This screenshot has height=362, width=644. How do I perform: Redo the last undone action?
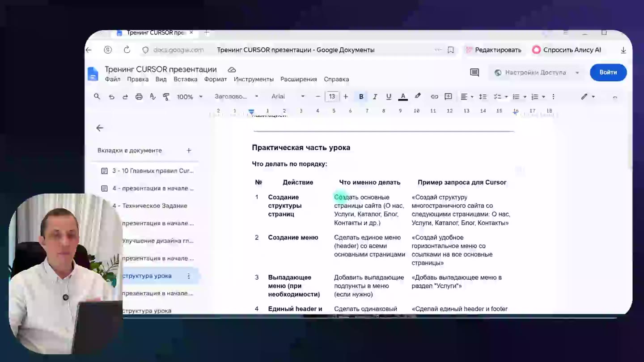click(x=125, y=97)
